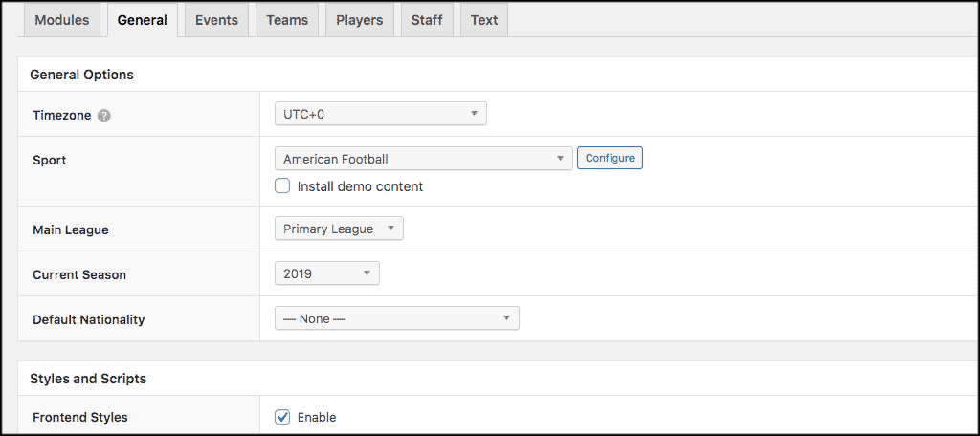Expand the Current Season 2019 dropdown
This screenshot has width=980, height=436.
(326, 273)
